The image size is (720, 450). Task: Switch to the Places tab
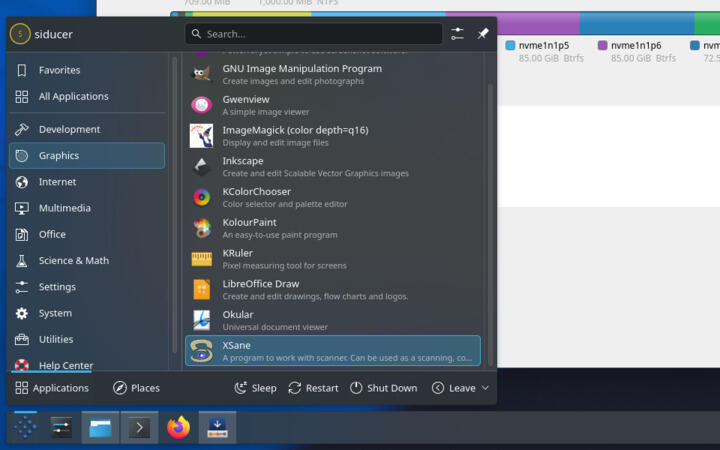[x=136, y=388]
